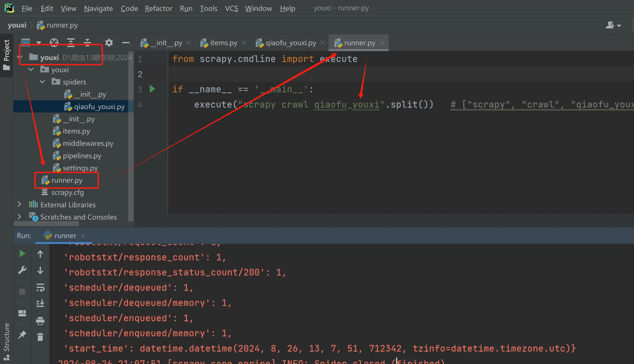Jump up the stack trace arrow
The image size is (634, 364).
coord(40,254)
